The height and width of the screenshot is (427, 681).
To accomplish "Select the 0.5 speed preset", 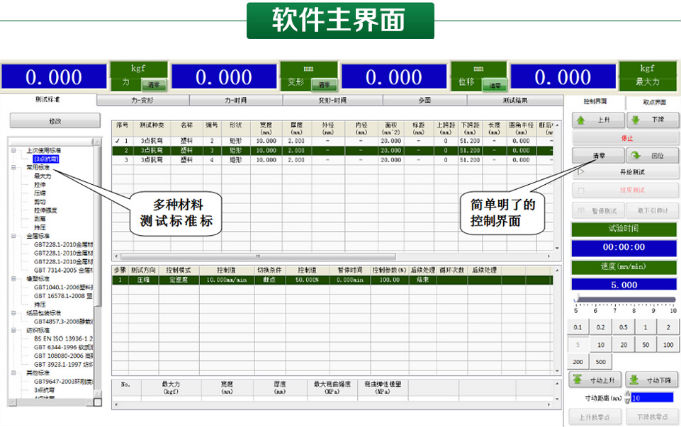I will pos(621,327).
